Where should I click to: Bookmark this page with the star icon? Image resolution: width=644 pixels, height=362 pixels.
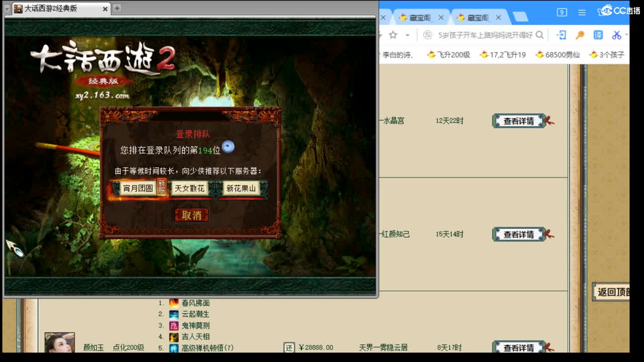tap(393, 35)
